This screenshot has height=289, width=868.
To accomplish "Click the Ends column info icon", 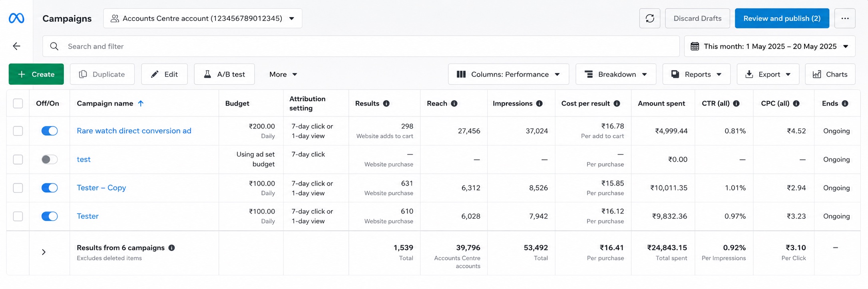I will 845,103.
